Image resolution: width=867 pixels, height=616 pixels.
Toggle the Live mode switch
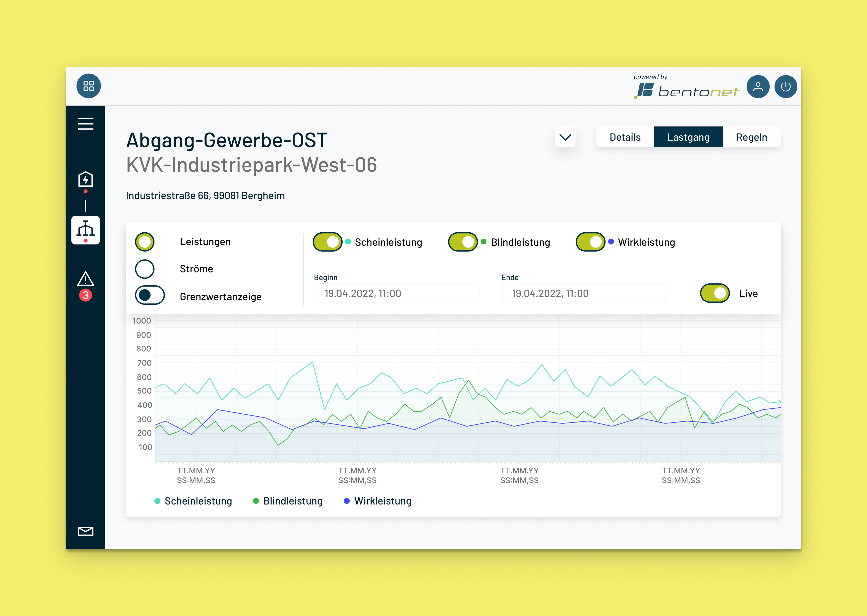click(x=714, y=293)
